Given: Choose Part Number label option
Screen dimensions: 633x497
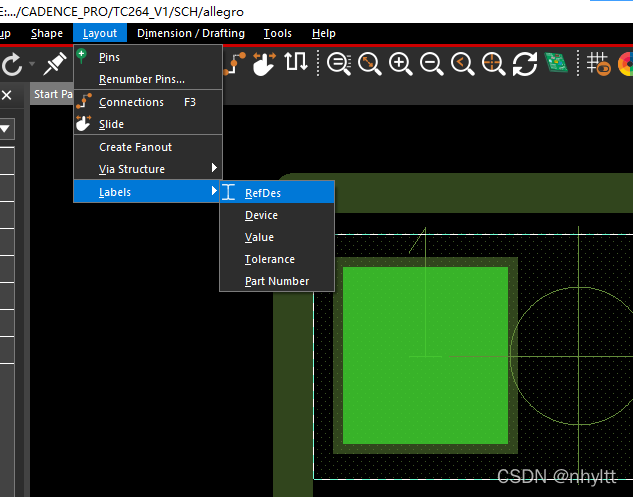Looking at the screenshot, I should (x=277, y=281).
